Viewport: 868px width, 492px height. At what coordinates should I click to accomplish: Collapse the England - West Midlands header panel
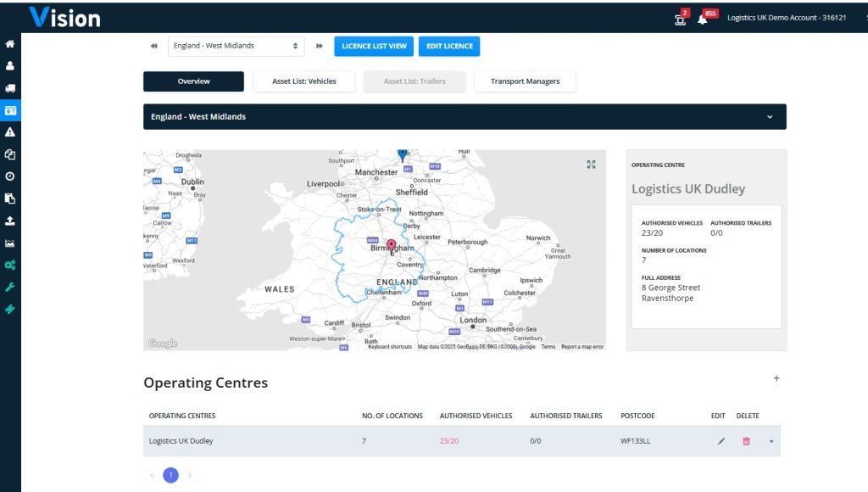click(770, 117)
